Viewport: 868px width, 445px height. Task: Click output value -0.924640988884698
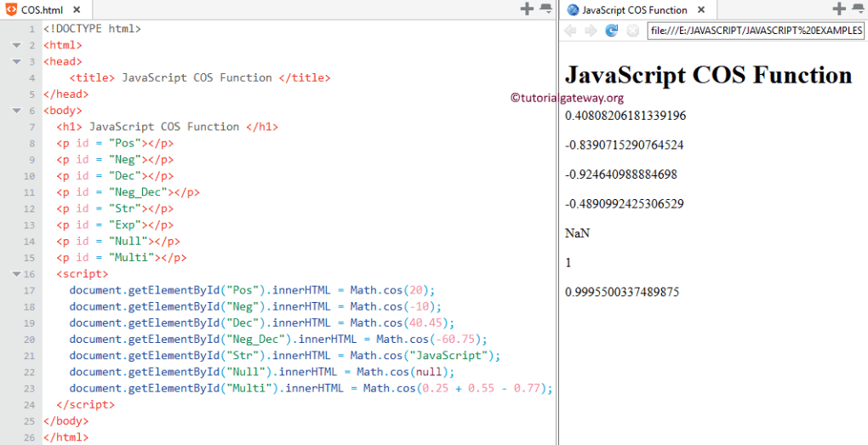tap(620, 174)
